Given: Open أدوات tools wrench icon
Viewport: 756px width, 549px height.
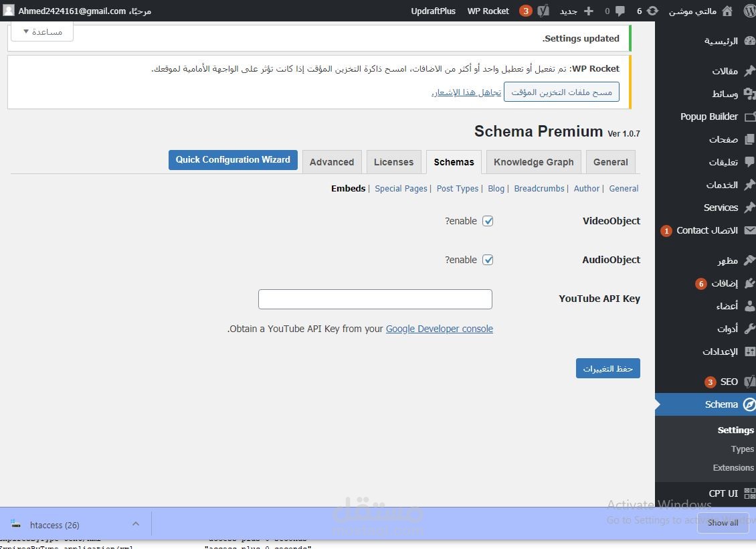Looking at the screenshot, I should point(750,329).
